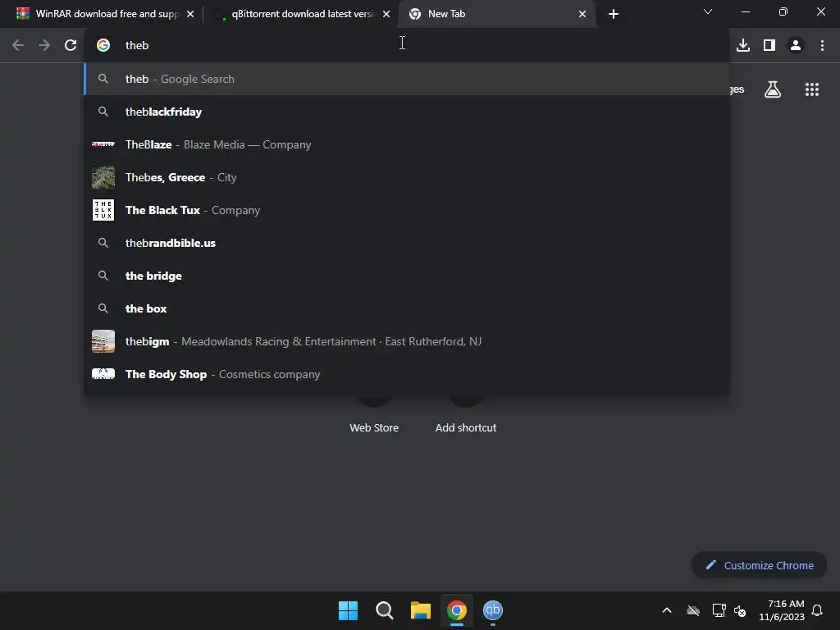Click The Black Tux logo thumbnail
Screen dimensions: 840x630
103,210
